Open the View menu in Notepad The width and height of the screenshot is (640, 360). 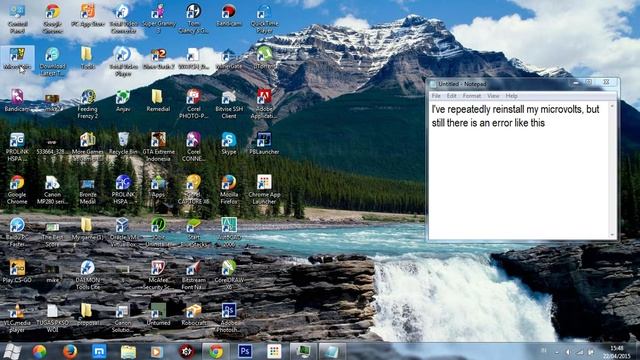(x=493, y=96)
